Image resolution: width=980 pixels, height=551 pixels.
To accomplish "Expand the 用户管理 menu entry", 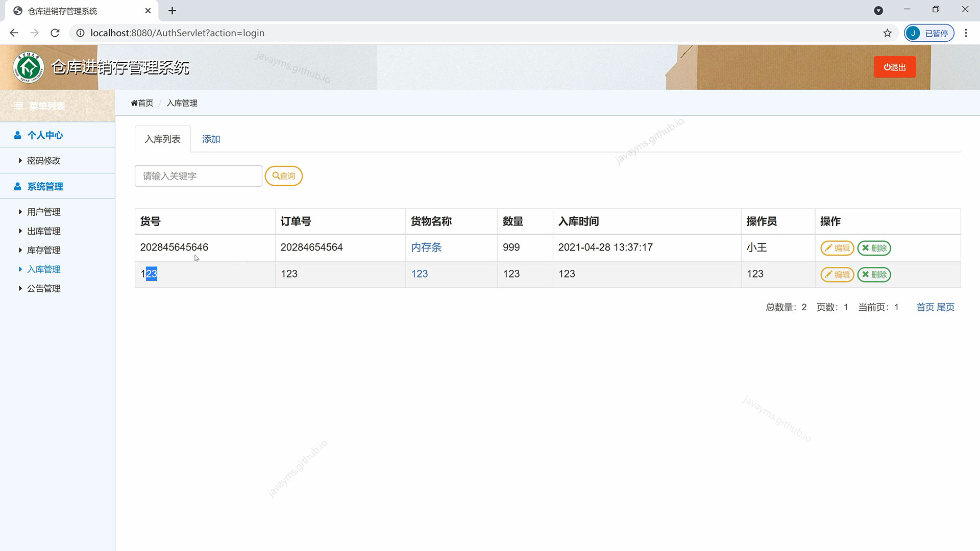I will pos(43,212).
